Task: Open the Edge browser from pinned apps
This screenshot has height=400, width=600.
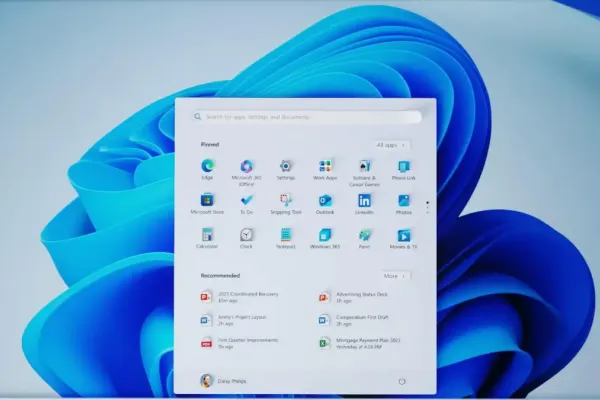Action: (207, 170)
